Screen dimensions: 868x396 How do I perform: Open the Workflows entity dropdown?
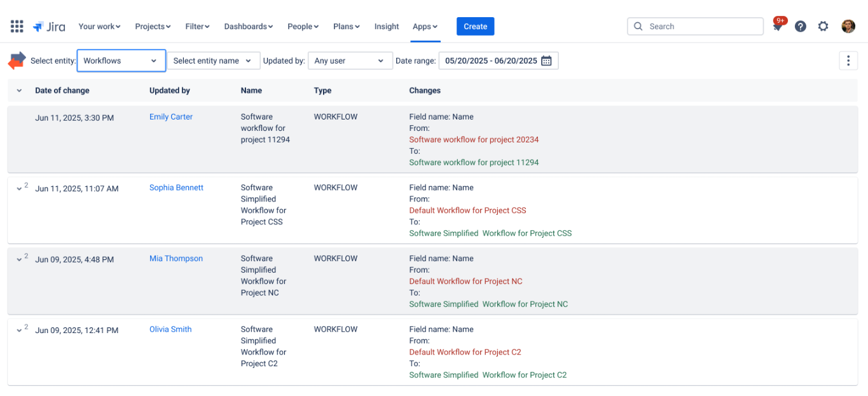click(121, 60)
